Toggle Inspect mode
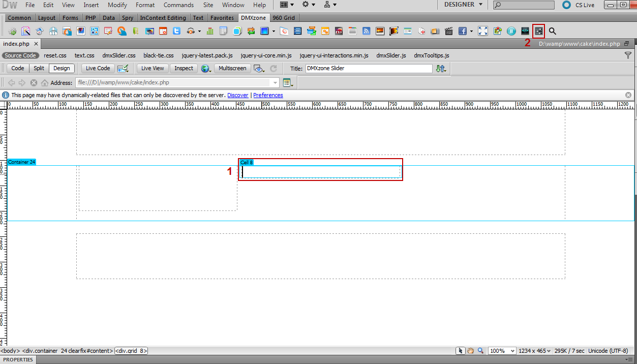Viewport: 637px width, 364px height. point(184,68)
